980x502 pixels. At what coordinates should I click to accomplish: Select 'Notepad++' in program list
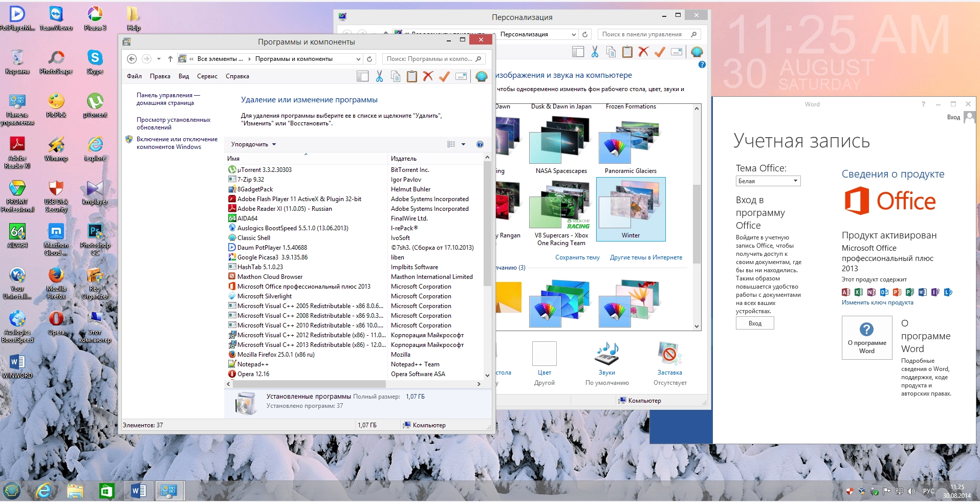coord(253,364)
